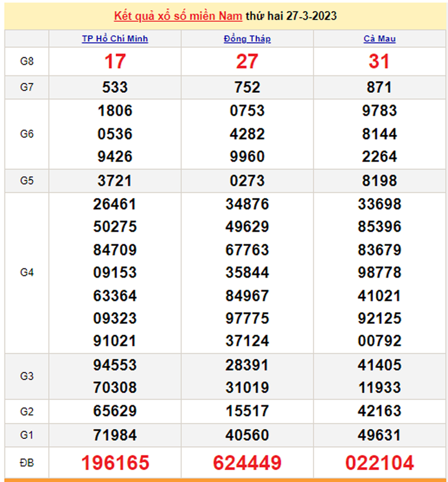The width and height of the screenshot is (448, 482).
Task: Select the G5 result 8198
Action: click(x=380, y=181)
